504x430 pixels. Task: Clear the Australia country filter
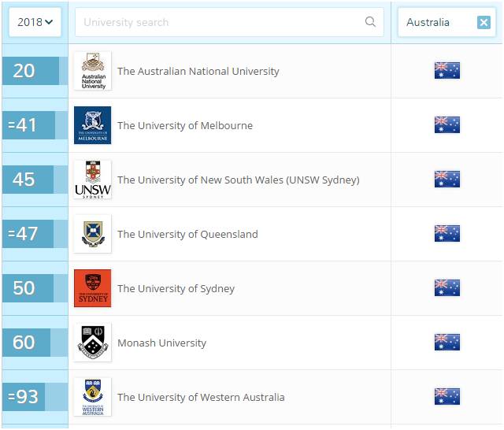pyautogui.click(x=484, y=23)
